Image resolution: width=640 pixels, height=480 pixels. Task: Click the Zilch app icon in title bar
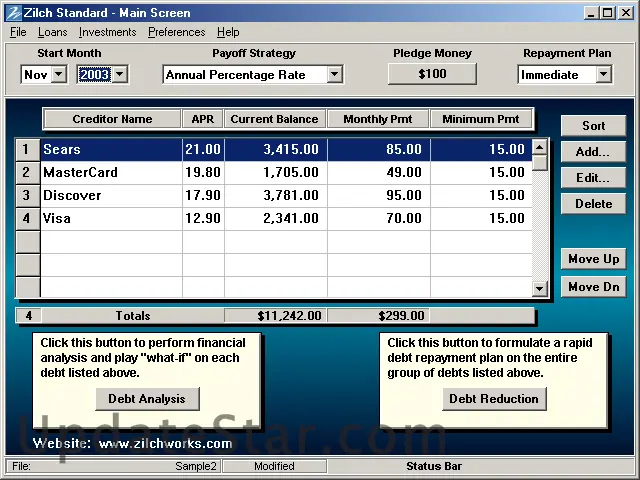[x=12, y=13]
